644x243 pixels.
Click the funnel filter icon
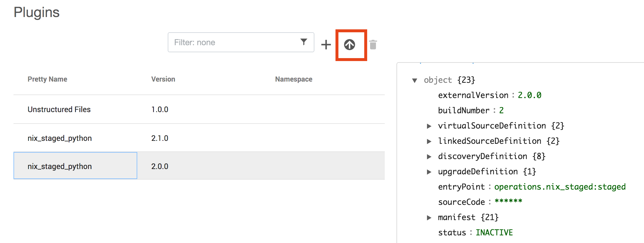click(x=304, y=42)
